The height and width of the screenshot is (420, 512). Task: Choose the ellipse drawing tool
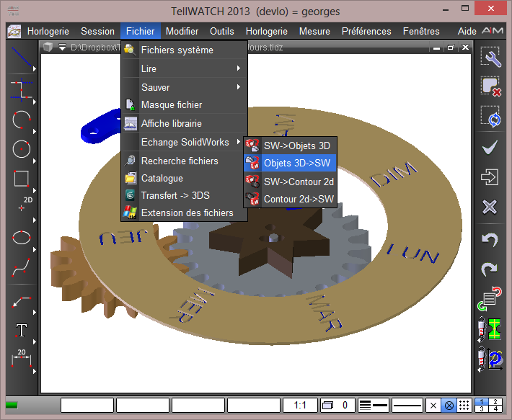22,237
